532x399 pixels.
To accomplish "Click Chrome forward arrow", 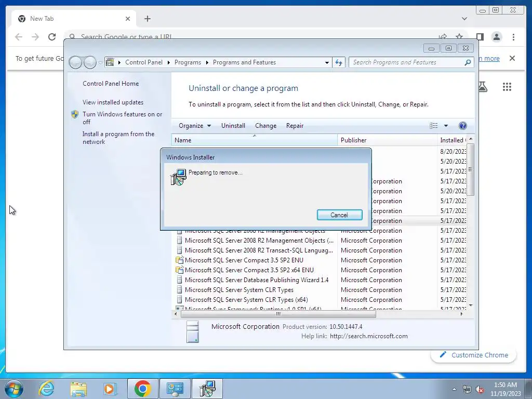I will [35, 37].
